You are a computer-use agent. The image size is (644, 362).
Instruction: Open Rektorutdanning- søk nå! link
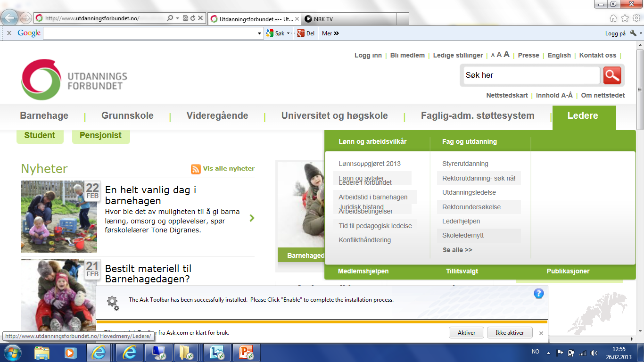(x=479, y=178)
